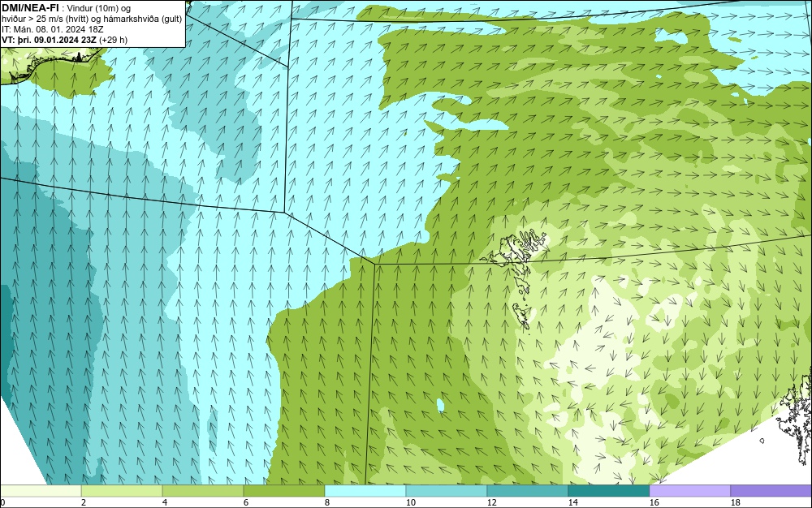
Task: Click the legend scale label 18
Action: (x=735, y=502)
